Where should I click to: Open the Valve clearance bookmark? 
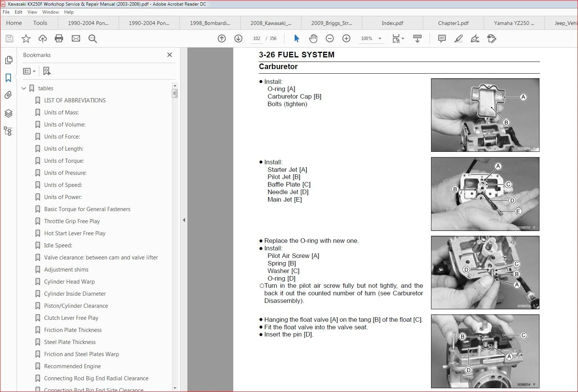point(101,258)
